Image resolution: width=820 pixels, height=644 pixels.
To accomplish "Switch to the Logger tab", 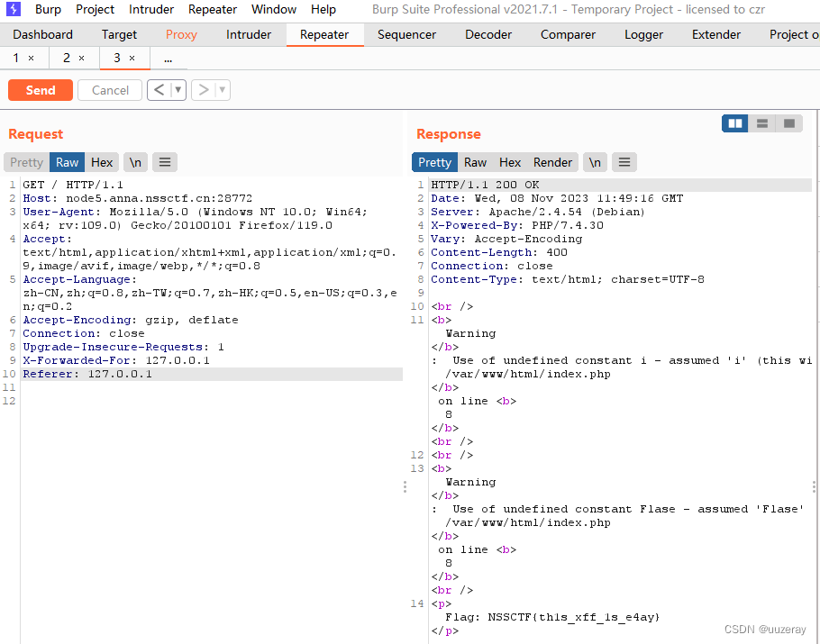I will [x=643, y=34].
